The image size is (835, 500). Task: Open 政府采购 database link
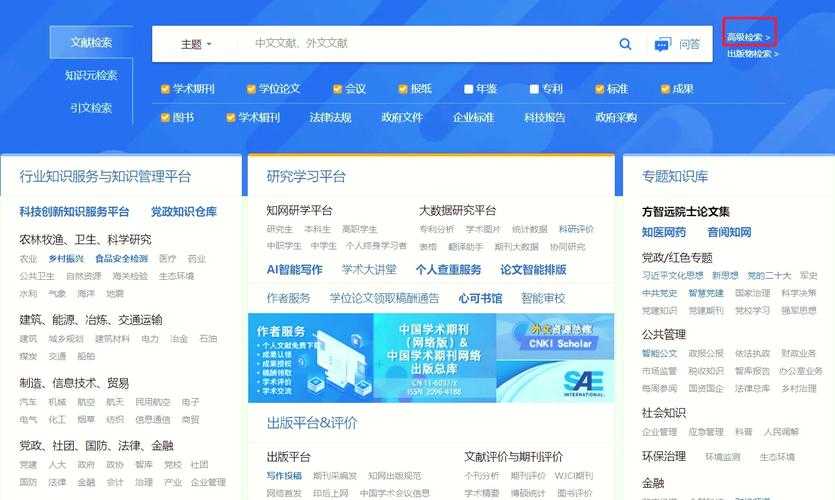point(616,117)
